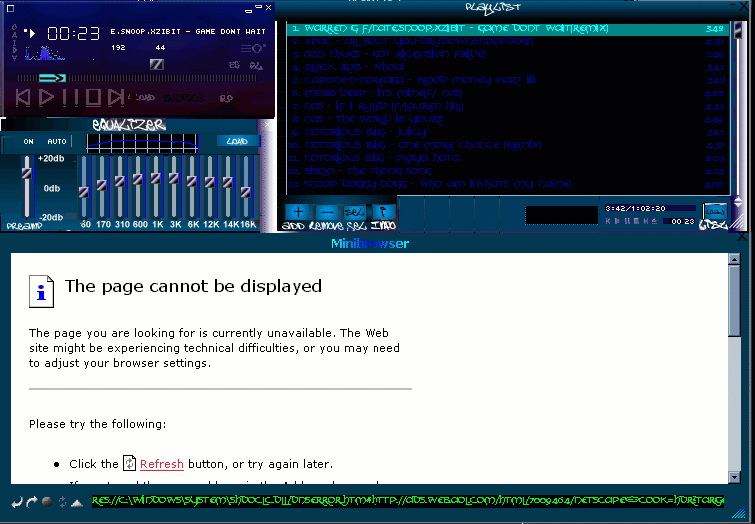Click the equalizer preamp slider handle

(27, 173)
